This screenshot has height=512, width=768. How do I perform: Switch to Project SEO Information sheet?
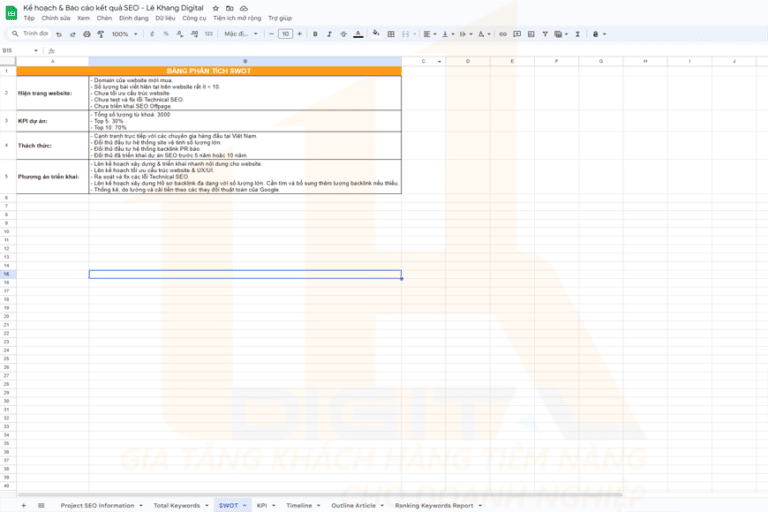[97, 506]
